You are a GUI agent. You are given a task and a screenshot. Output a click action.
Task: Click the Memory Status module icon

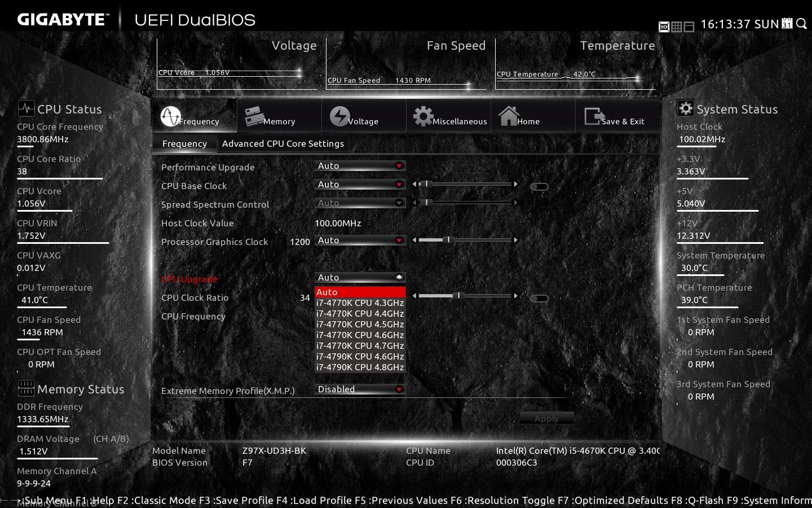[26, 388]
